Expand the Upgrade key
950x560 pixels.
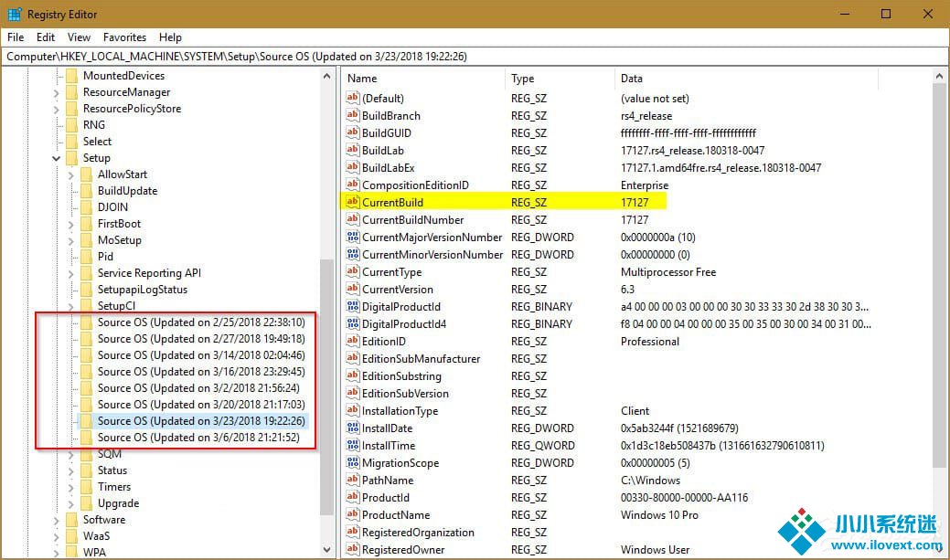click(71, 503)
